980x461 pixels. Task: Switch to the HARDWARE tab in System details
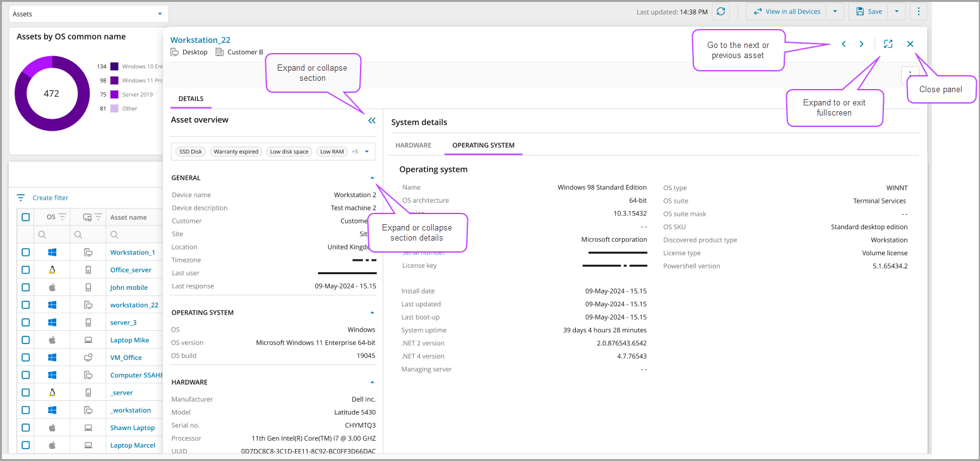[414, 145]
